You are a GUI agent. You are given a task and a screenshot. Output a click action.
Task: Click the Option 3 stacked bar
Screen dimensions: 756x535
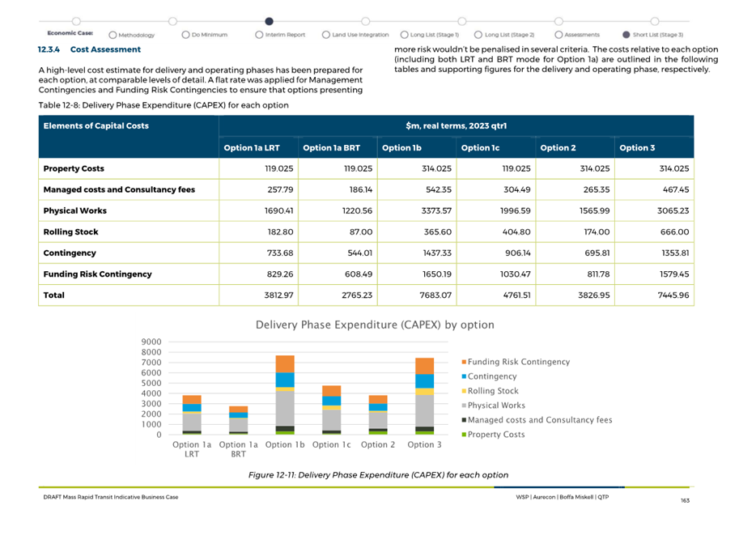[x=424, y=396]
